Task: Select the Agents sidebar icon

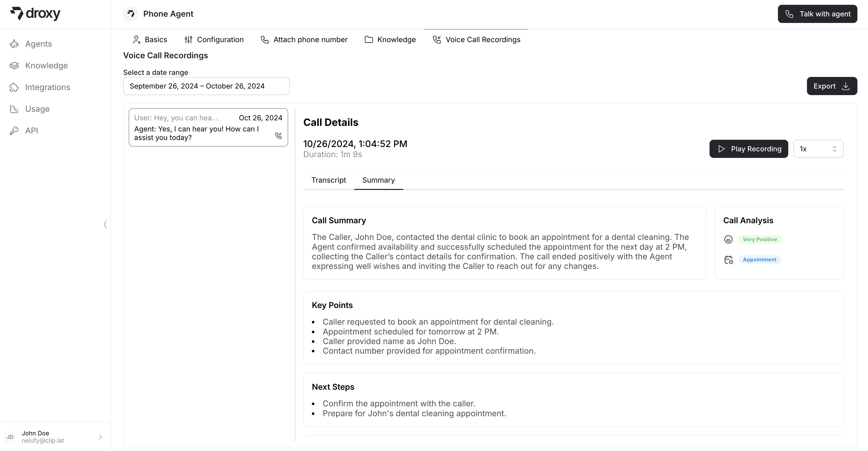Action: (x=14, y=43)
